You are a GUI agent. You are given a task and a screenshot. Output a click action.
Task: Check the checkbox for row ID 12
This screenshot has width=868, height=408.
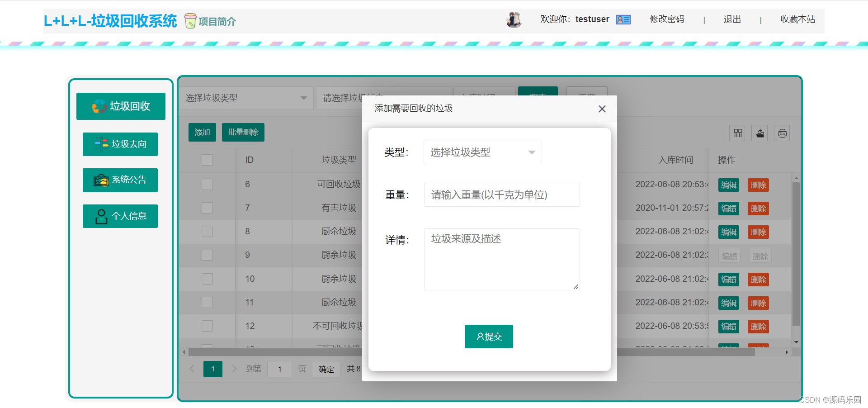pos(207,325)
